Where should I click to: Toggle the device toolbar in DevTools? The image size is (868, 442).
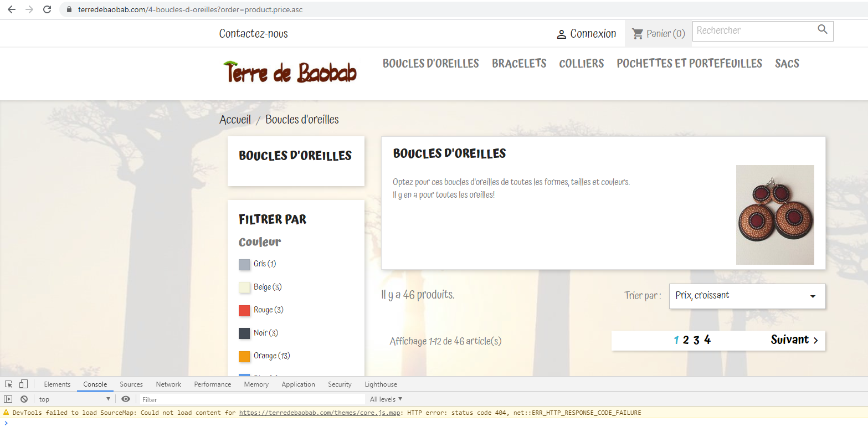tap(23, 384)
